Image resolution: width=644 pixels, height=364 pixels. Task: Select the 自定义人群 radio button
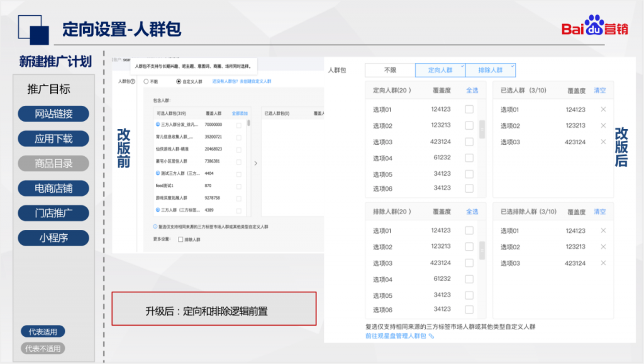tap(179, 81)
